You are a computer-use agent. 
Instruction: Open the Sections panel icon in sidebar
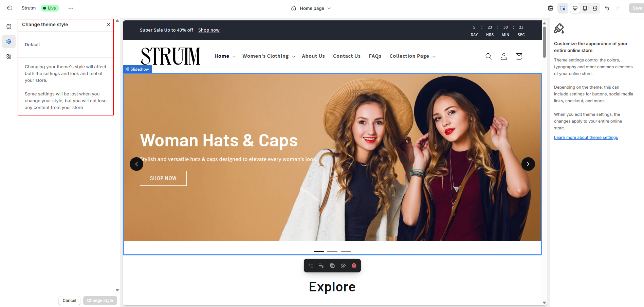(9, 26)
